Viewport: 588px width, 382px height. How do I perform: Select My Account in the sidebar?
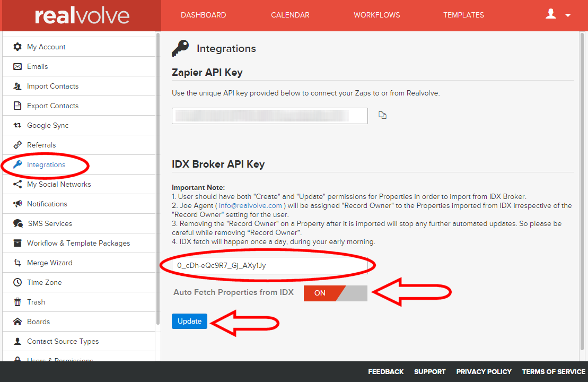point(79,47)
